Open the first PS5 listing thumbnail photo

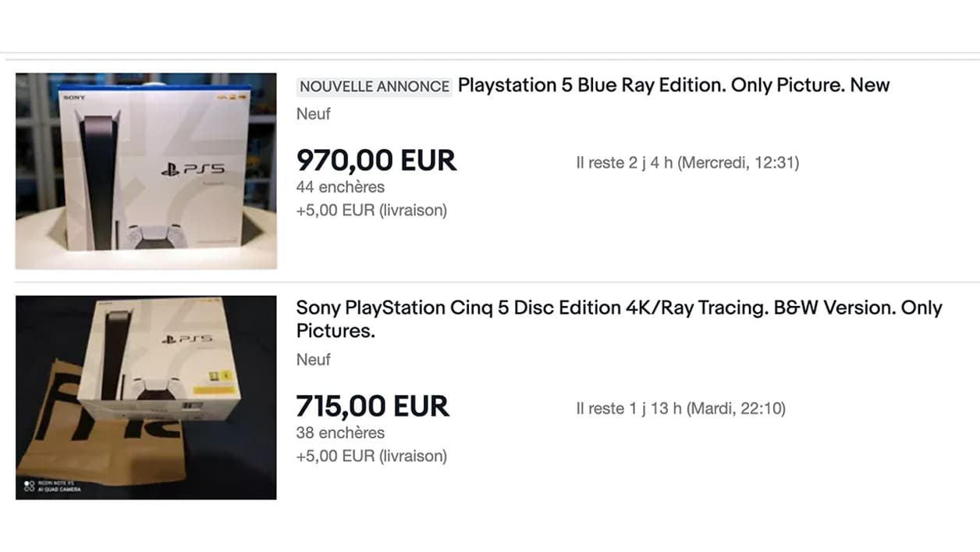point(146,171)
